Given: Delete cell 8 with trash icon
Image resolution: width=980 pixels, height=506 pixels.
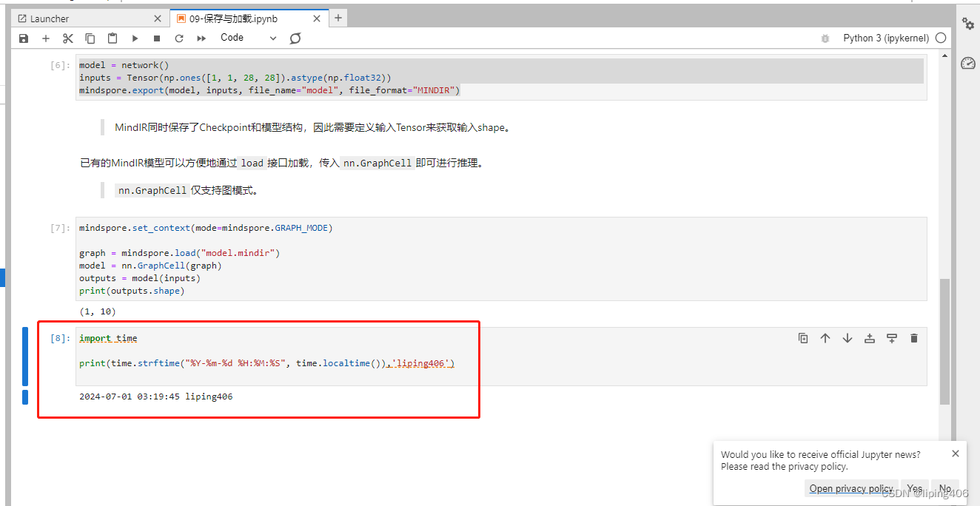Looking at the screenshot, I should tap(914, 338).
